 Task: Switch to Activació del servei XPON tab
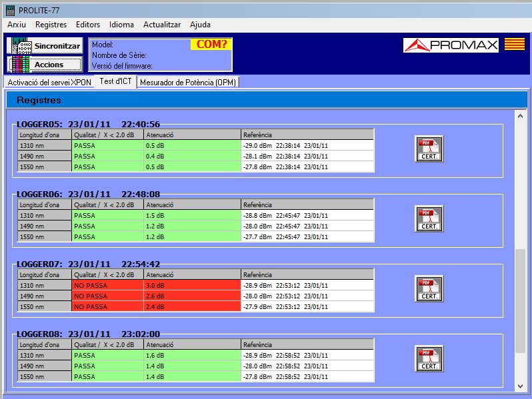(x=49, y=83)
